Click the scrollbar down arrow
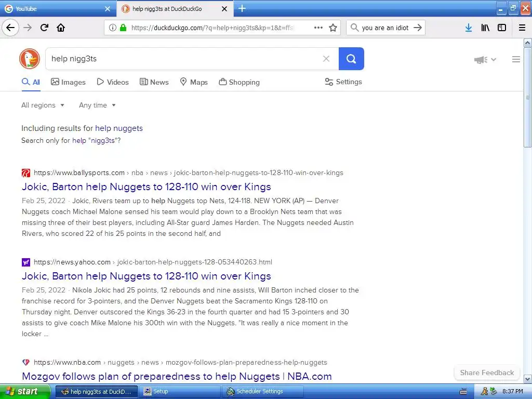The height and width of the screenshot is (399, 532). [x=527, y=379]
